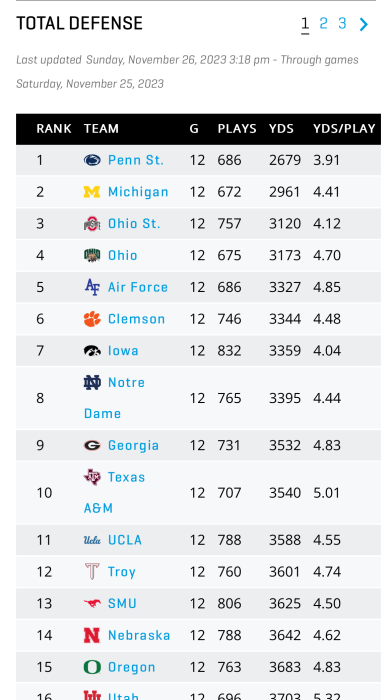Click the Oregon O logo
The height and width of the screenshot is (700, 392).
click(x=92, y=667)
